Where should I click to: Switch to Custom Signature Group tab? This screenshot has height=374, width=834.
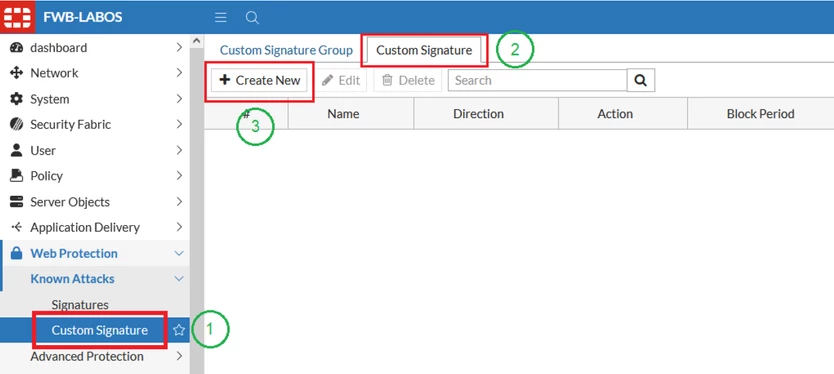click(286, 50)
